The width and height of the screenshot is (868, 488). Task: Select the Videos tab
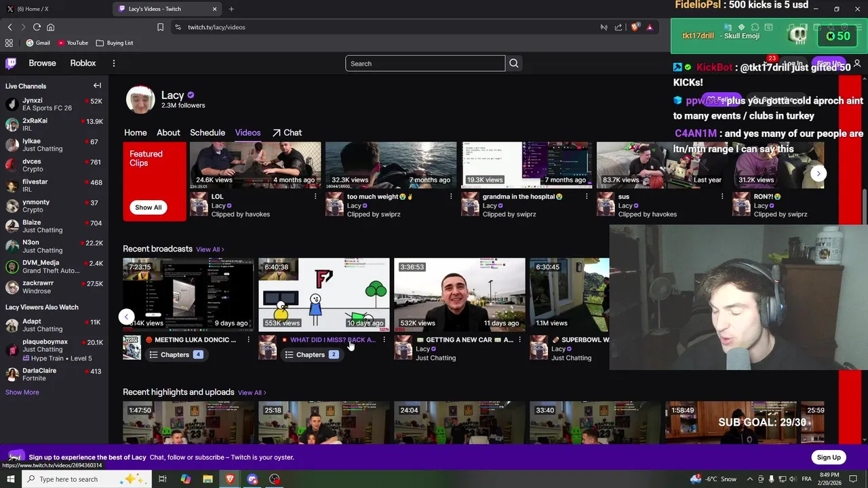(248, 133)
